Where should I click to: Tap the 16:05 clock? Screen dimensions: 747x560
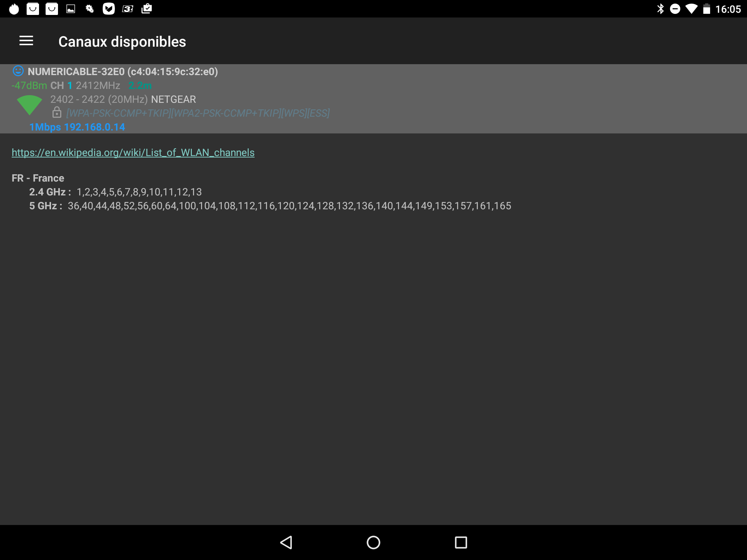[x=728, y=9]
